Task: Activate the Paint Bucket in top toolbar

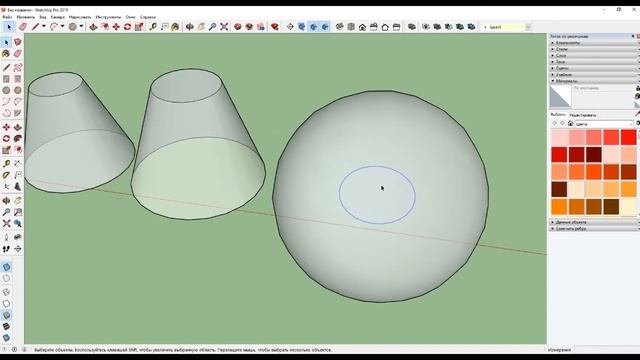Action: click(176, 27)
